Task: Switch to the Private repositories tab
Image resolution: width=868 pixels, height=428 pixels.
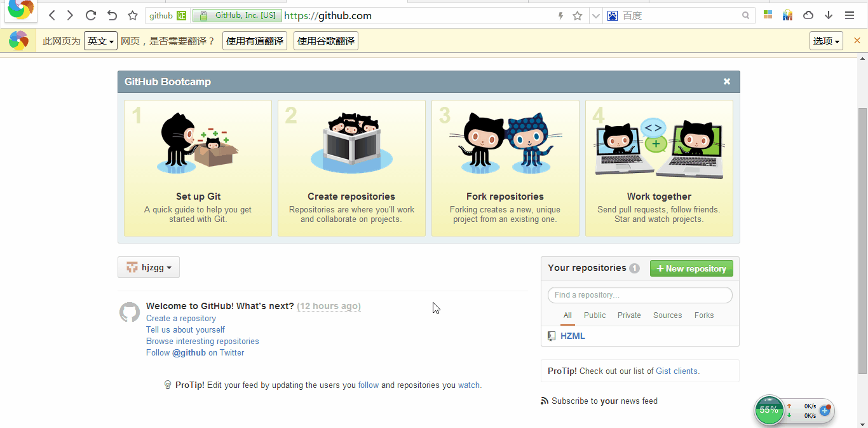Action: pyautogui.click(x=629, y=315)
